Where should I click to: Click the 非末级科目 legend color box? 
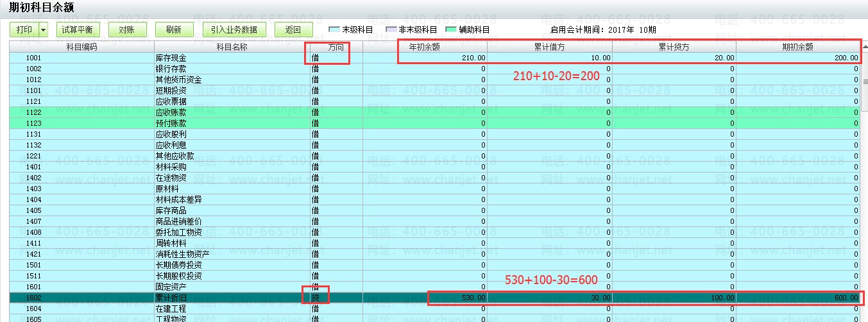[x=391, y=30]
